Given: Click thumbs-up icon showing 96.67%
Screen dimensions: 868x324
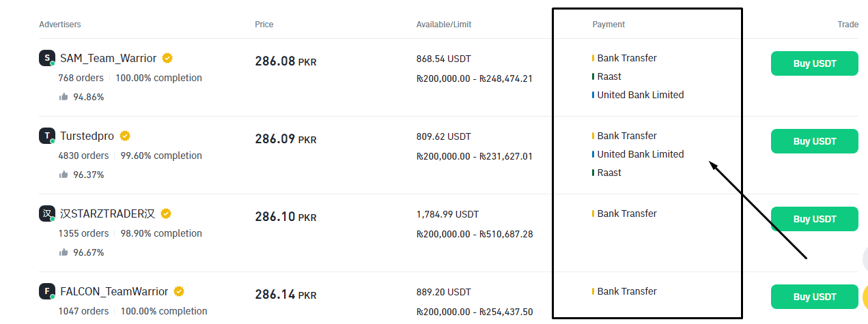Looking at the screenshot, I should pyautogui.click(x=64, y=252).
